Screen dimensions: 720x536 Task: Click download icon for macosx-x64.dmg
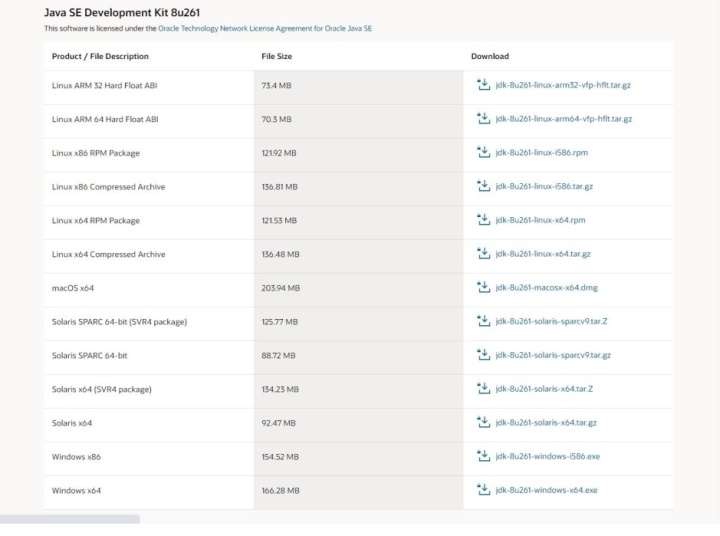[x=484, y=288]
